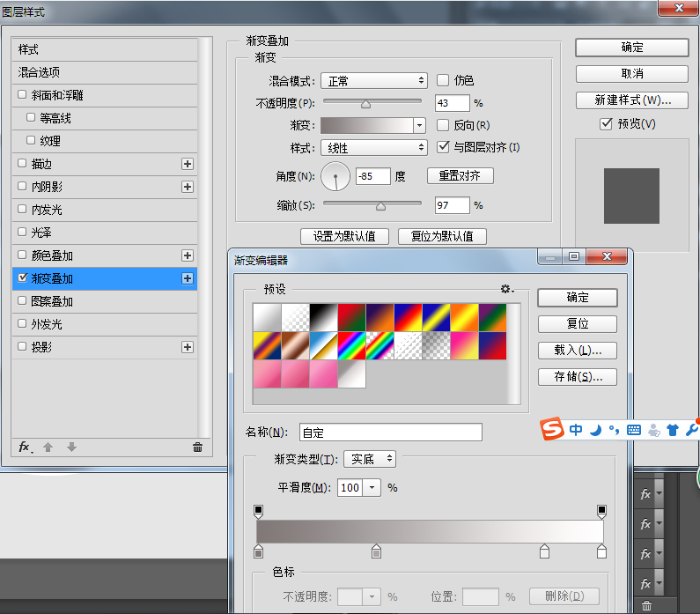Click the fx icon at the bottom of the styles list
This screenshot has height=614, width=700.
click(25, 447)
